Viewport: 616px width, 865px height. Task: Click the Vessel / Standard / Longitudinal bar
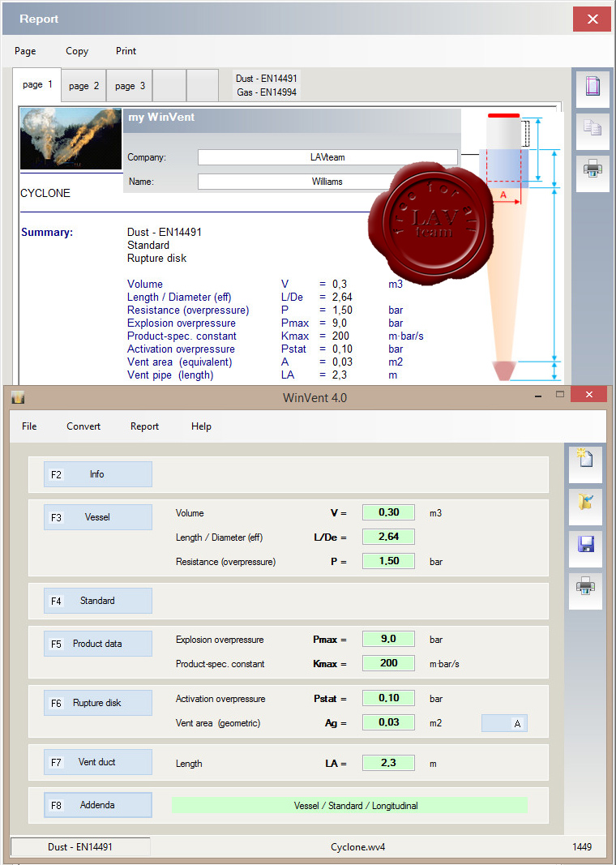coord(349,806)
